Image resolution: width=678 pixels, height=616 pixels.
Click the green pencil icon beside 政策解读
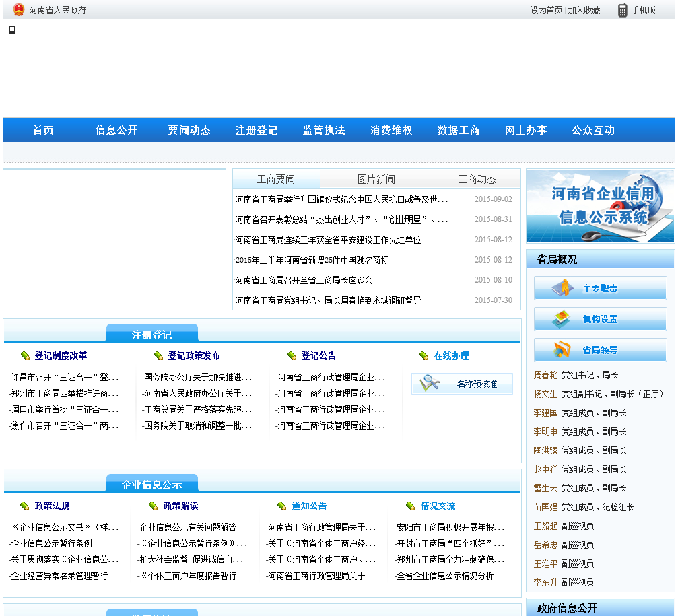(153, 506)
